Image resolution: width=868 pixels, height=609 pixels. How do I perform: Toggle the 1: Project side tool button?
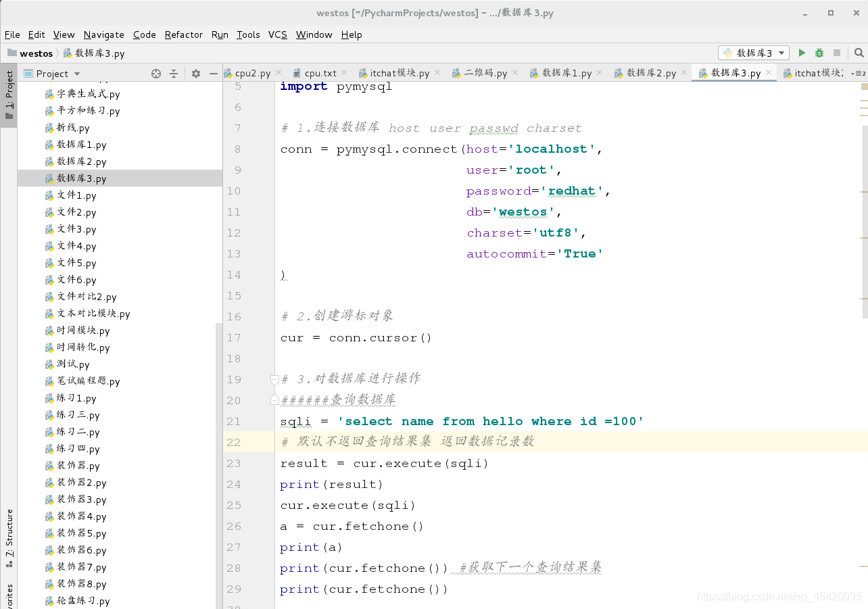pos(9,95)
